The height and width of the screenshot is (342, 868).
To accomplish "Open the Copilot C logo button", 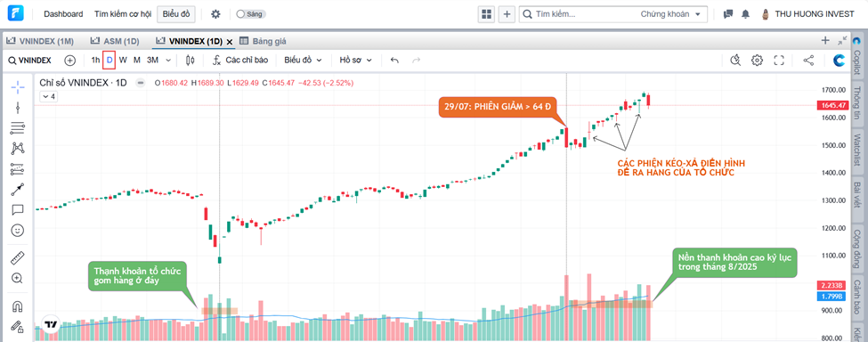I will click(840, 60).
